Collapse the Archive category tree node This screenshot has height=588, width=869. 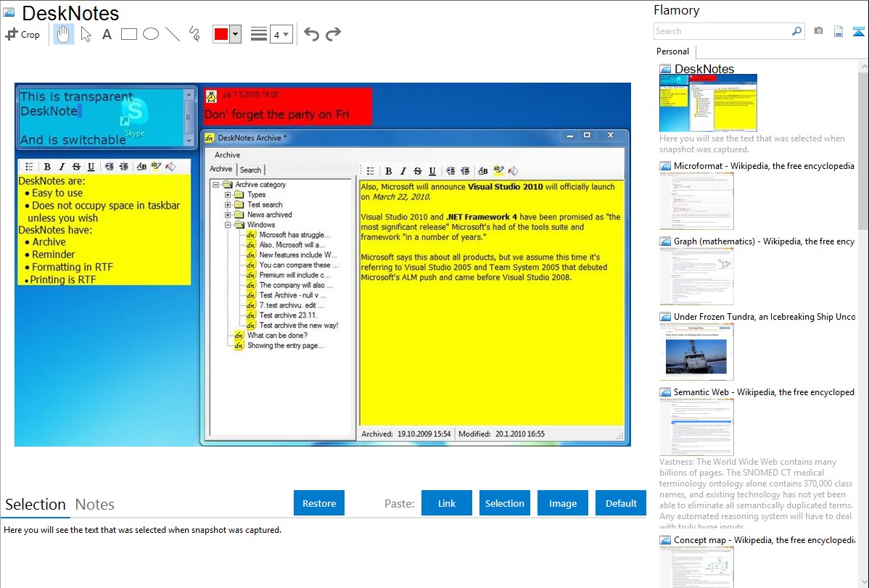point(215,185)
